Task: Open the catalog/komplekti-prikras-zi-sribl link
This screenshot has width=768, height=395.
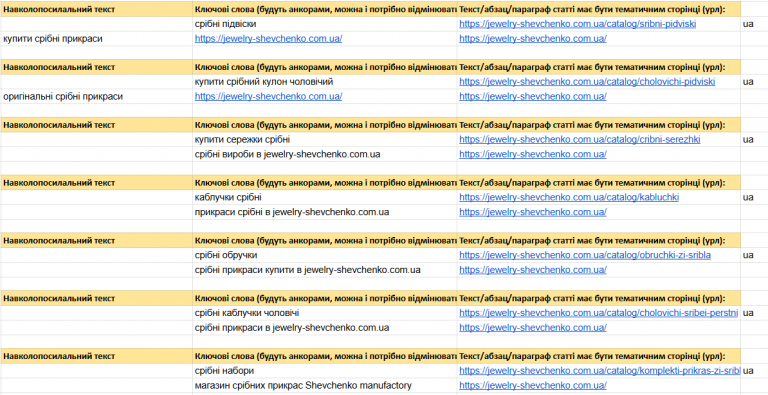Action: tap(600, 371)
